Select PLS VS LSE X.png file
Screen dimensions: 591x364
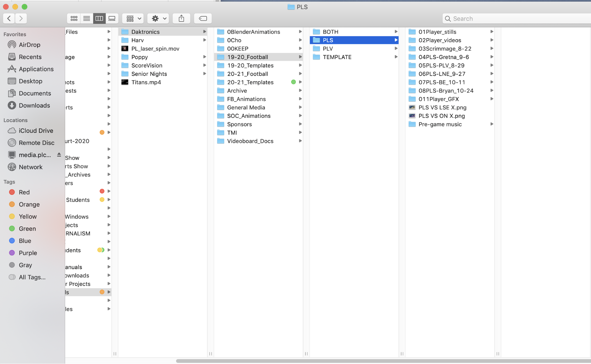(x=442, y=108)
